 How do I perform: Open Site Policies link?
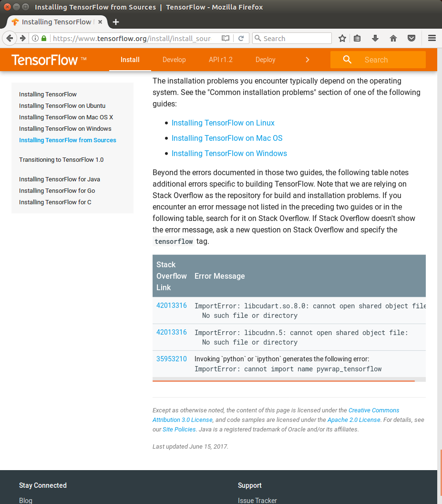point(179,430)
